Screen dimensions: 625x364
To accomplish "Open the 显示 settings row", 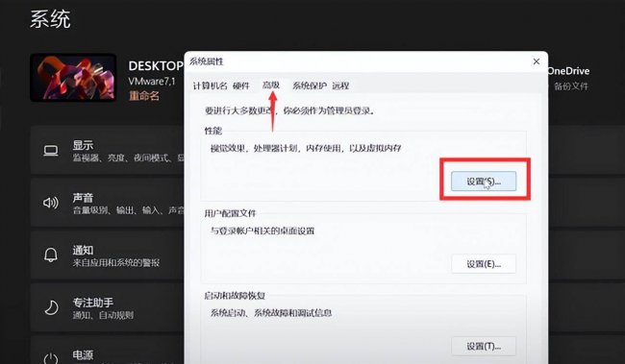I will coord(108,151).
